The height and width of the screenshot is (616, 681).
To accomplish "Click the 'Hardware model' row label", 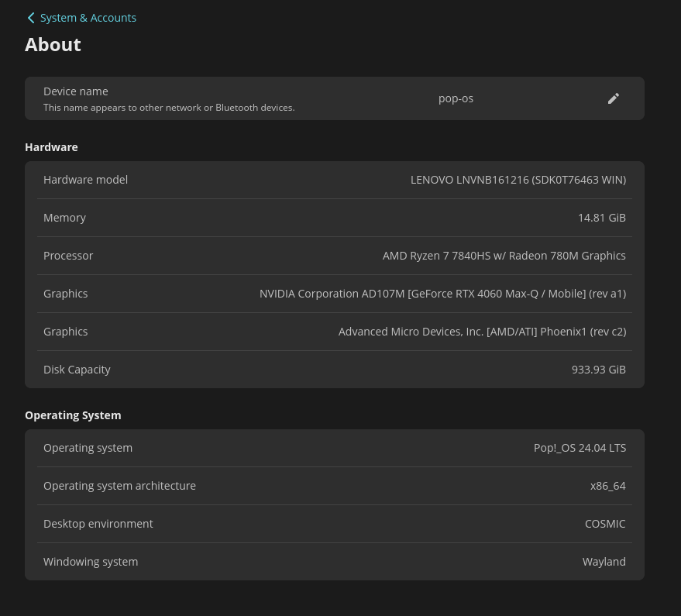I will click(x=85, y=180).
